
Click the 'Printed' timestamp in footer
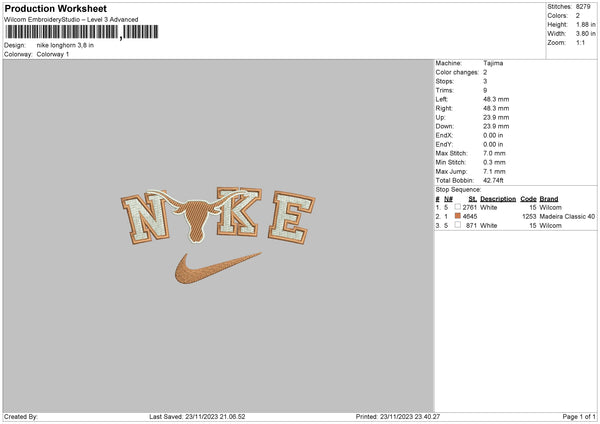point(398,416)
